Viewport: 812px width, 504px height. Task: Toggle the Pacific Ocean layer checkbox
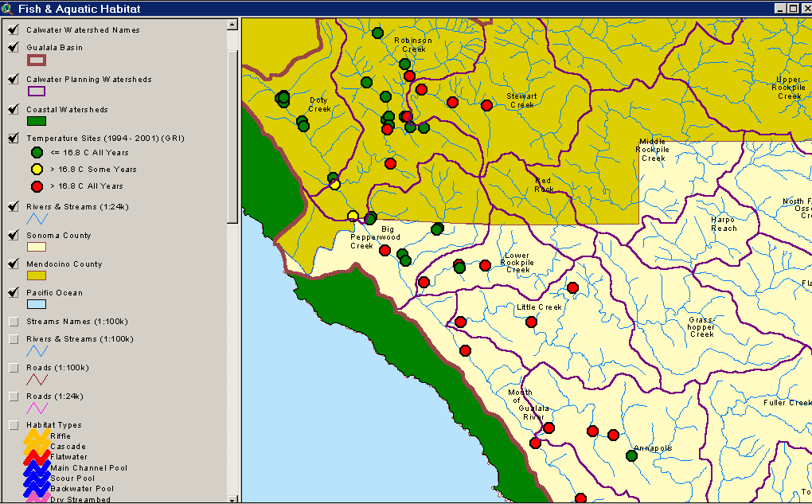click(x=14, y=293)
